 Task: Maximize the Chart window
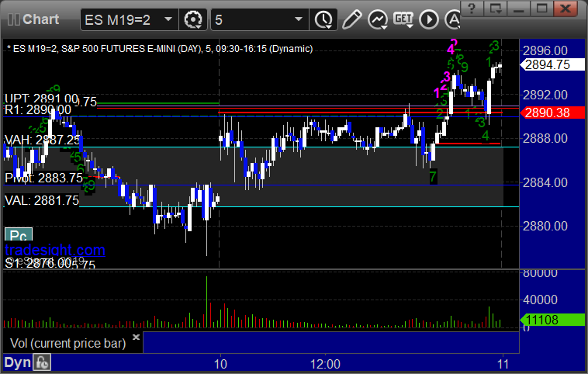(541, 9)
